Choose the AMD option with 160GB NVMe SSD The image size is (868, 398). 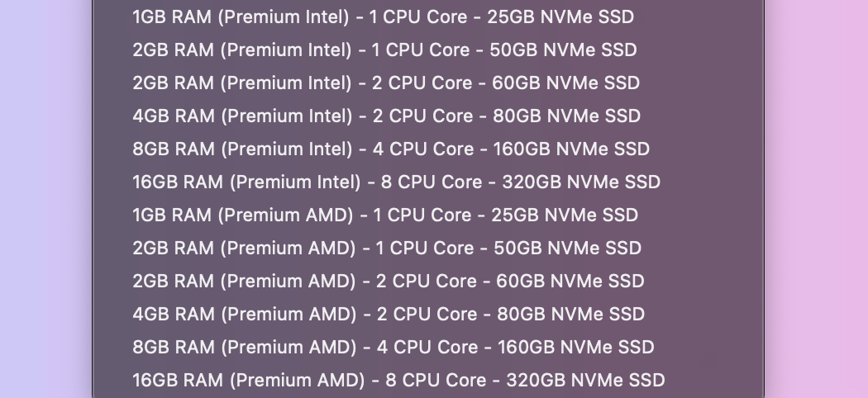point(393,347)
